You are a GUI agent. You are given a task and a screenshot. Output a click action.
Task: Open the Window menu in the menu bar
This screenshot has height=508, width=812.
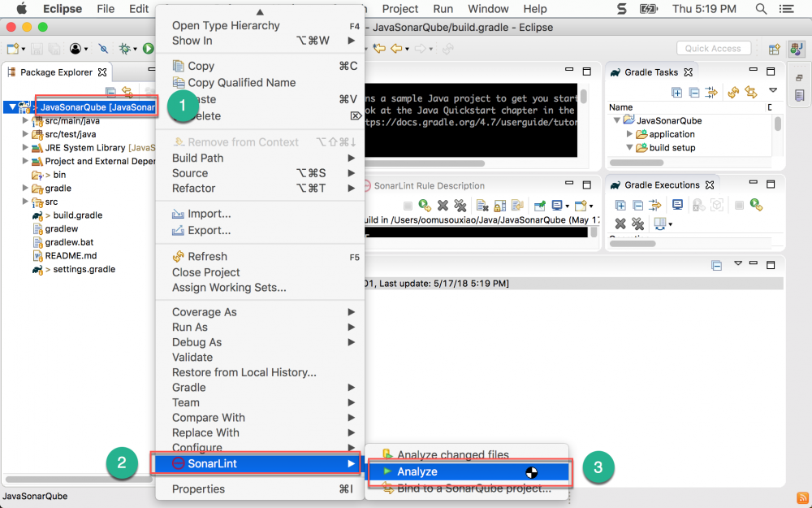pos(488,9)
